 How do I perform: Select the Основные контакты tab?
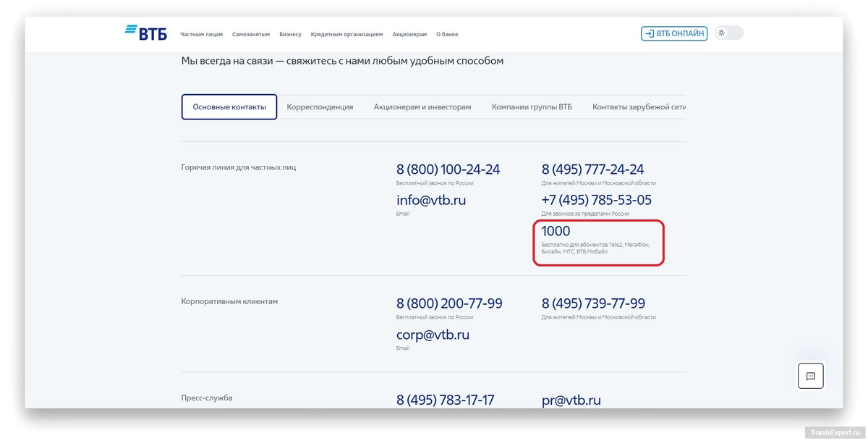[229, 106]
